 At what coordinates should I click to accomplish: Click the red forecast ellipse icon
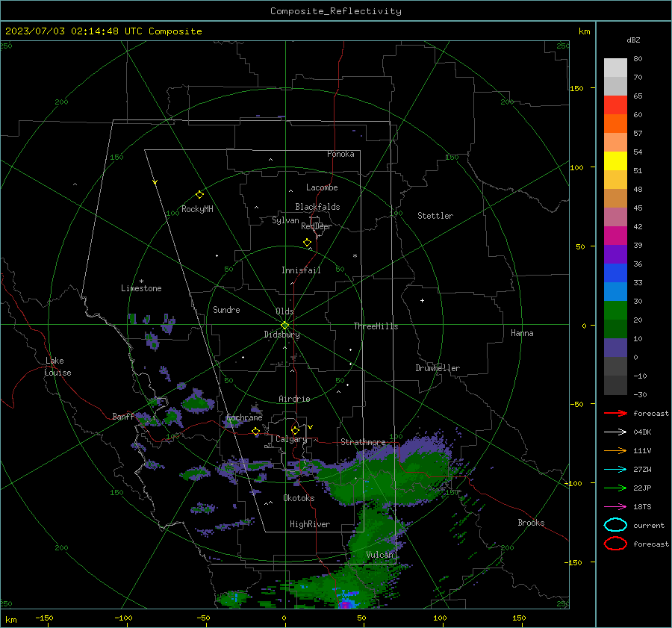[x=615, y=544]
